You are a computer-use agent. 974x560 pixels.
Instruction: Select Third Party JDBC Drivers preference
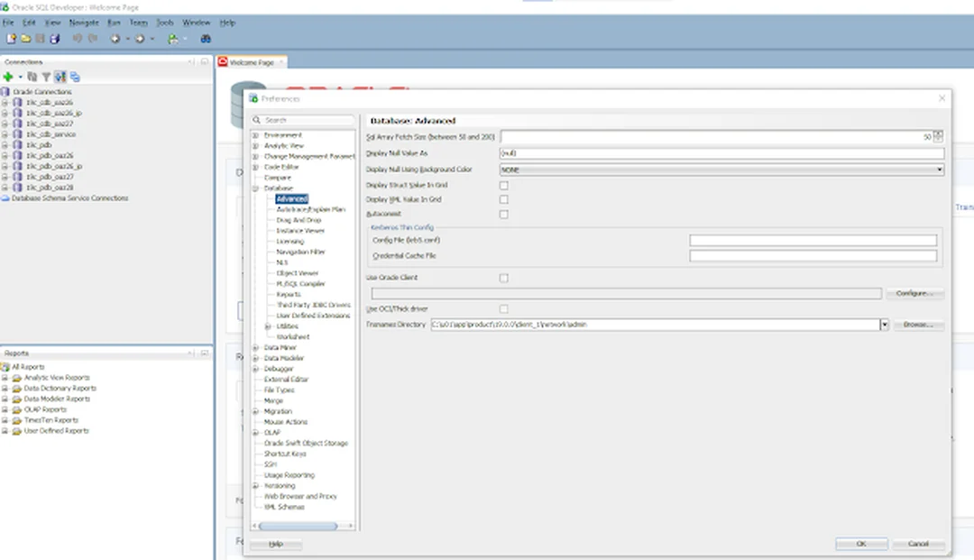click(x=313, y=305)
